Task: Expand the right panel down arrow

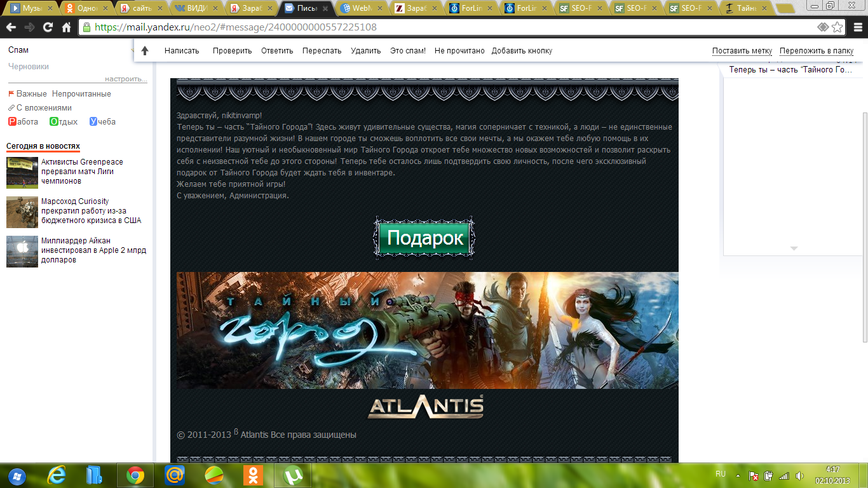Action: 794,248
